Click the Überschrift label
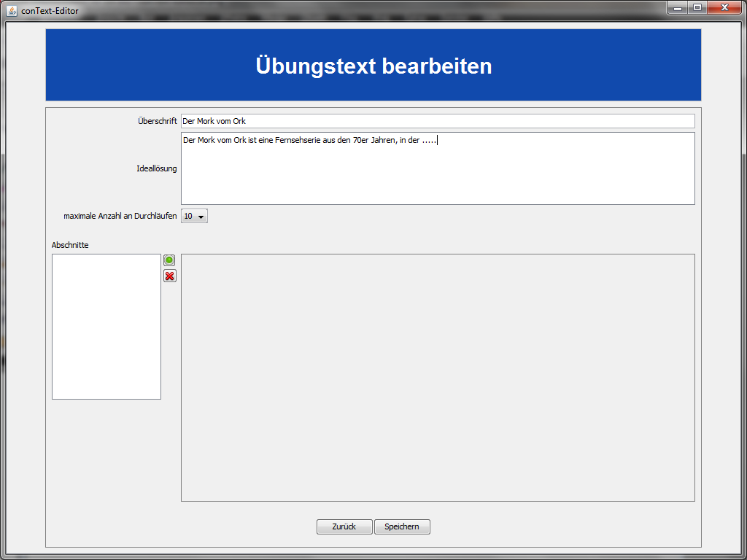 coord(157,121)
